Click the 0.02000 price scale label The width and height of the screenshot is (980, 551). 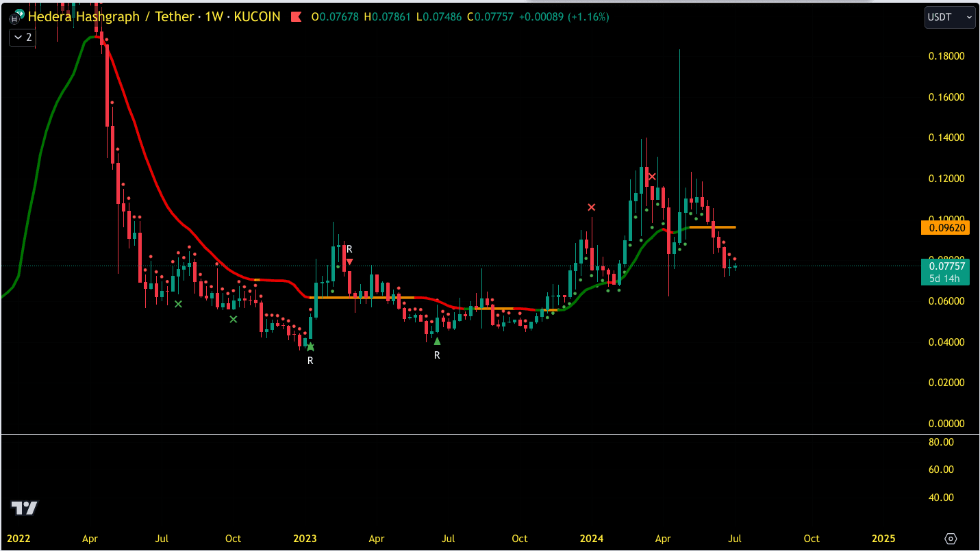946,383
